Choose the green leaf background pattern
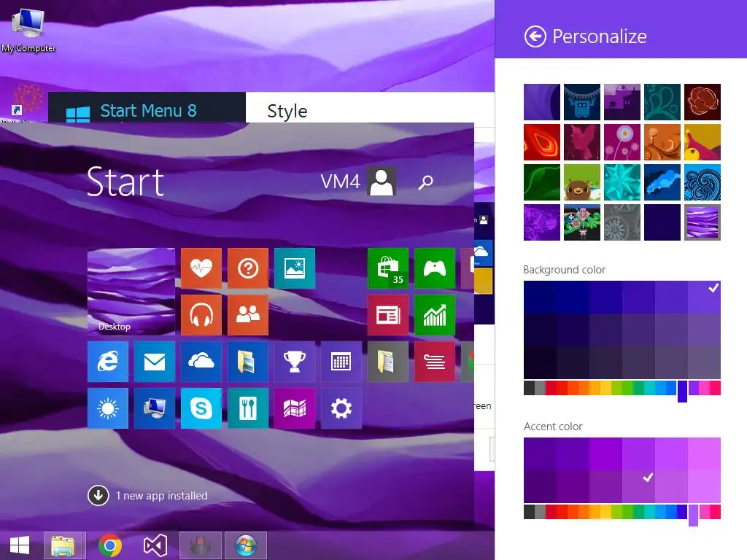Image resolution: width=747 pixels, height=560 pixels. coord(542,182)
